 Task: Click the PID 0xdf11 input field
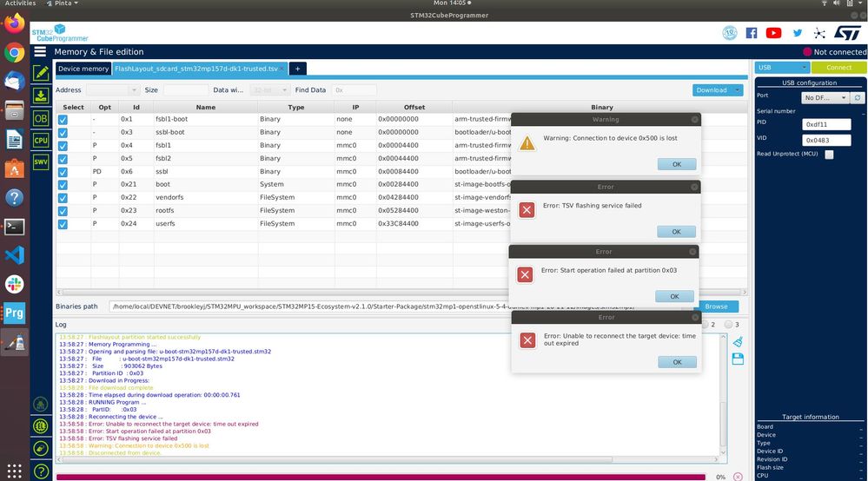tap(826, 124)
